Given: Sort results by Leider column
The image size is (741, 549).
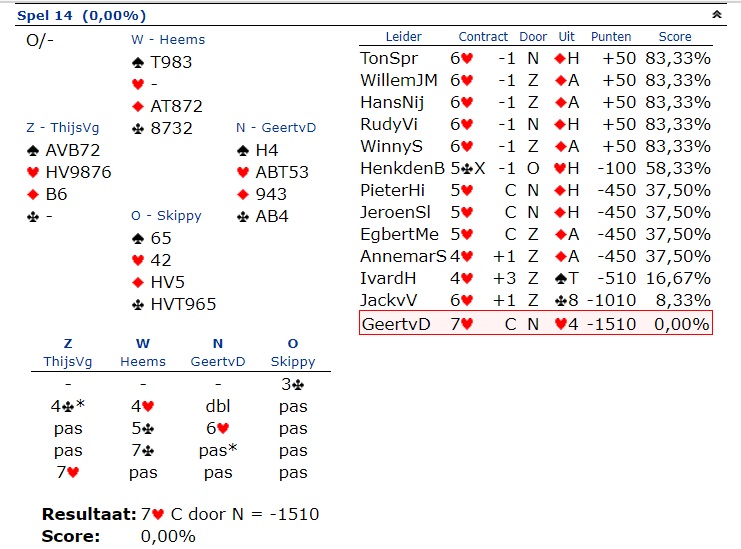Looking at the screenshot, I should tap(403, 36).
